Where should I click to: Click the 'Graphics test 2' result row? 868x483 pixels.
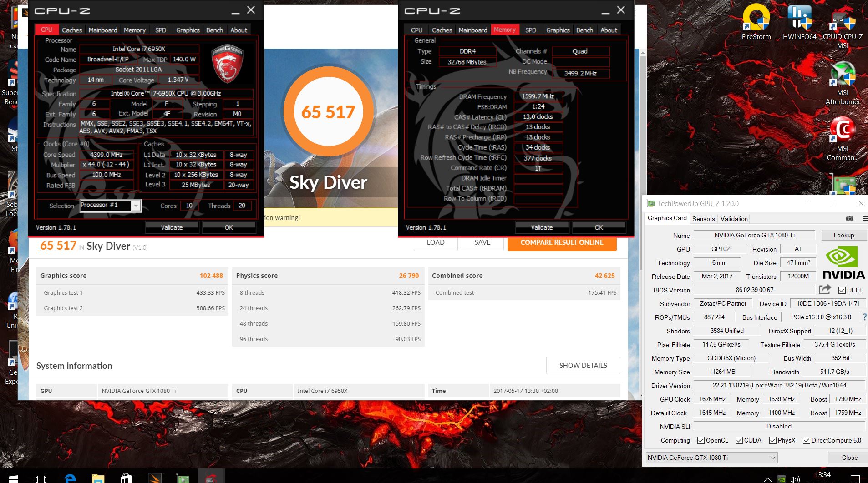coord(132,308)
